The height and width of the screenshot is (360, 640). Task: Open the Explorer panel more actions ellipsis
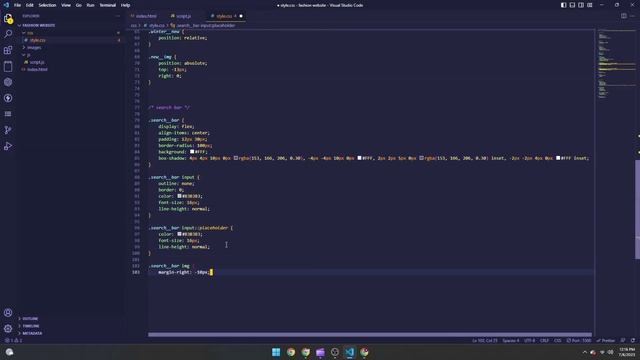118,16
